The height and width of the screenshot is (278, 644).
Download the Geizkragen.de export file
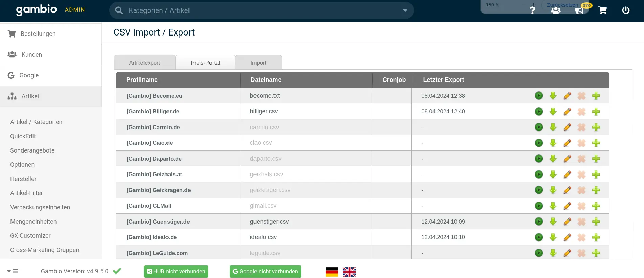tap(553, 190)
